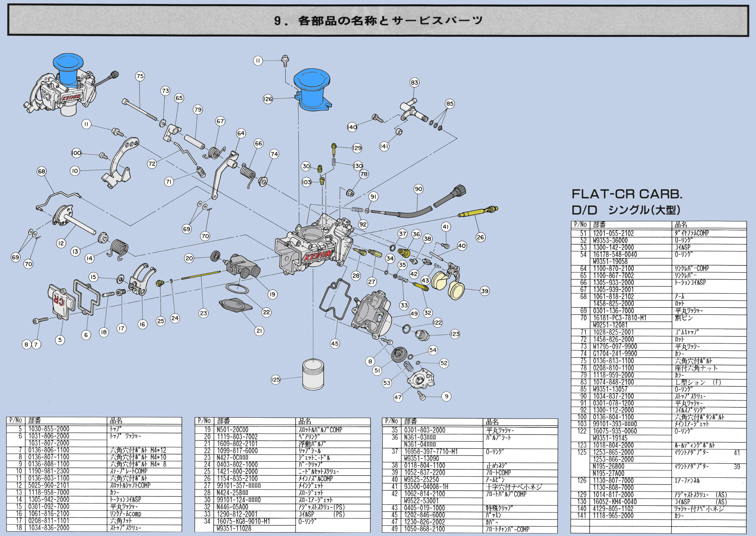
Task: Click callout 45 for the chamber gasket
Action: click(335, 344)
